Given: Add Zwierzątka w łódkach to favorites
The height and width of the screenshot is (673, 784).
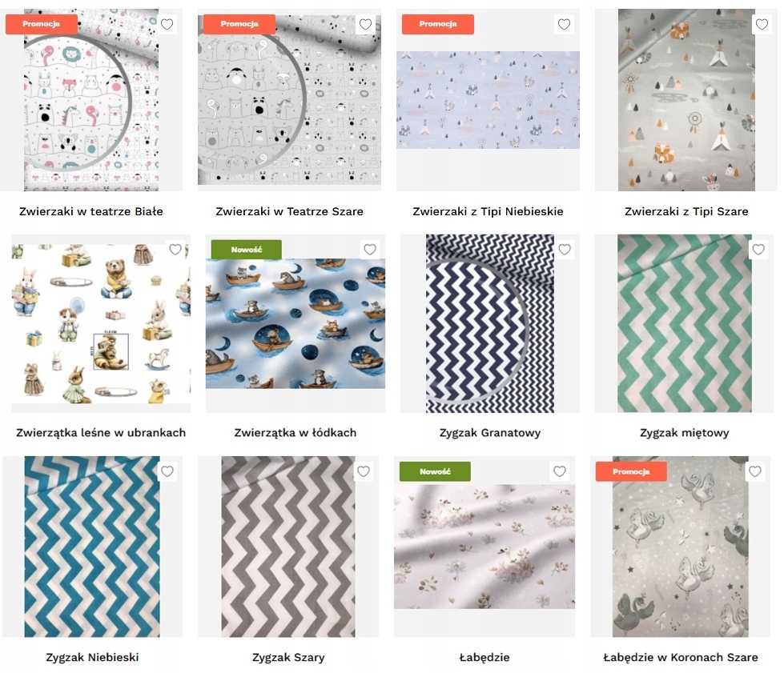Looking at the screenshot, I should pos(370,250).
